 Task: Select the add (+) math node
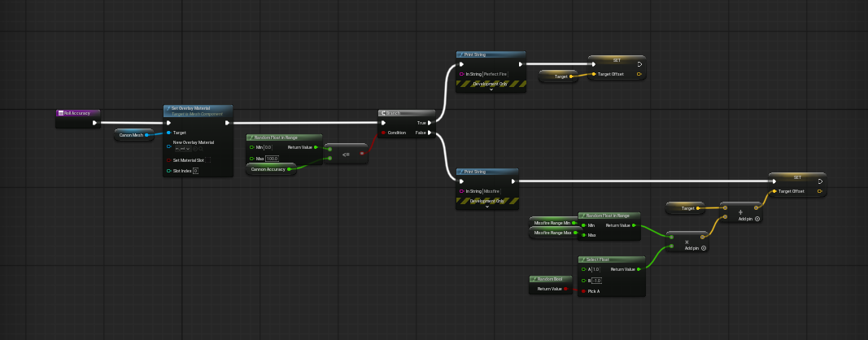pos(740,212)
